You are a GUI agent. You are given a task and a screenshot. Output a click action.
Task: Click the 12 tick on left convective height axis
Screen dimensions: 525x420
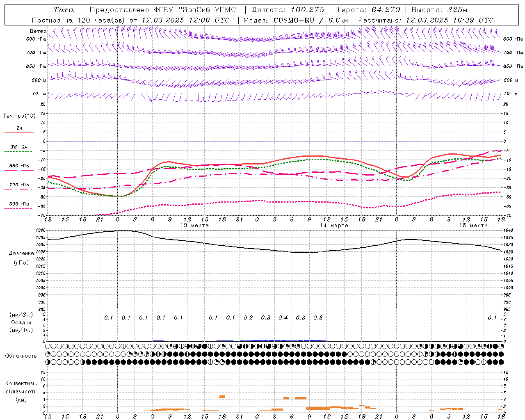tap(44, 372)
